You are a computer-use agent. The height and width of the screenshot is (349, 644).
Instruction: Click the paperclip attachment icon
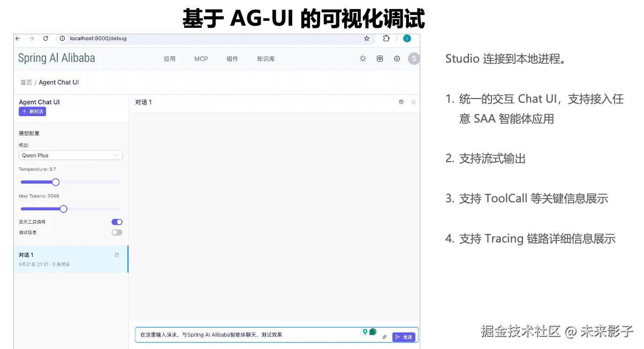pos(384,337)
